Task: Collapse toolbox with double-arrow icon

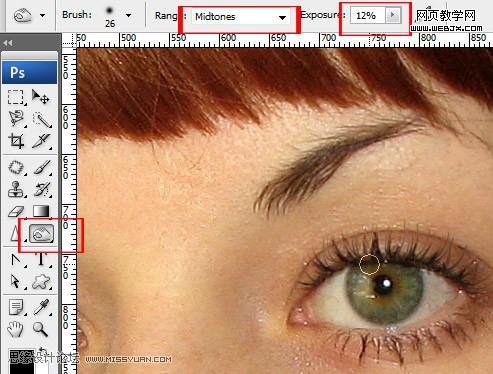Action: [8, 43]
